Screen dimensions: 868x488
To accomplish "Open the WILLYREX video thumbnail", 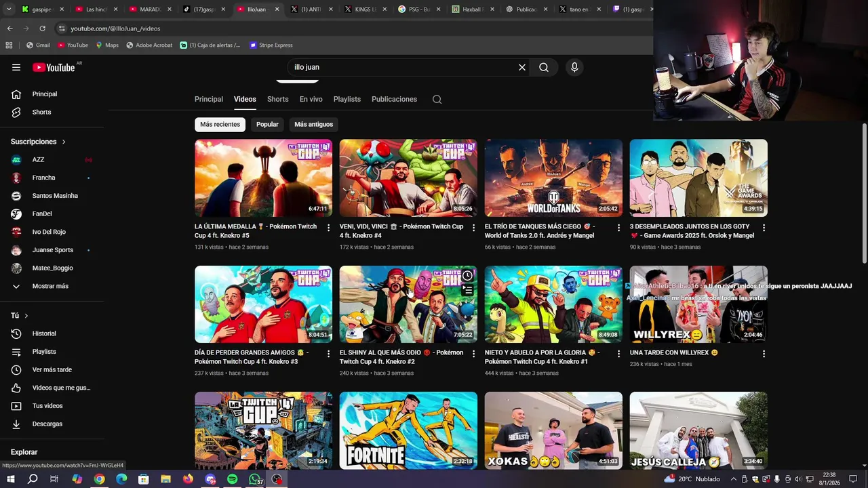I will (x=698, y=304).
